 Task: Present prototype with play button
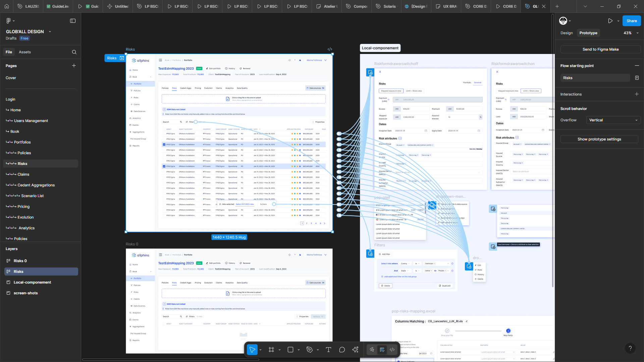[x=610, y=21]
